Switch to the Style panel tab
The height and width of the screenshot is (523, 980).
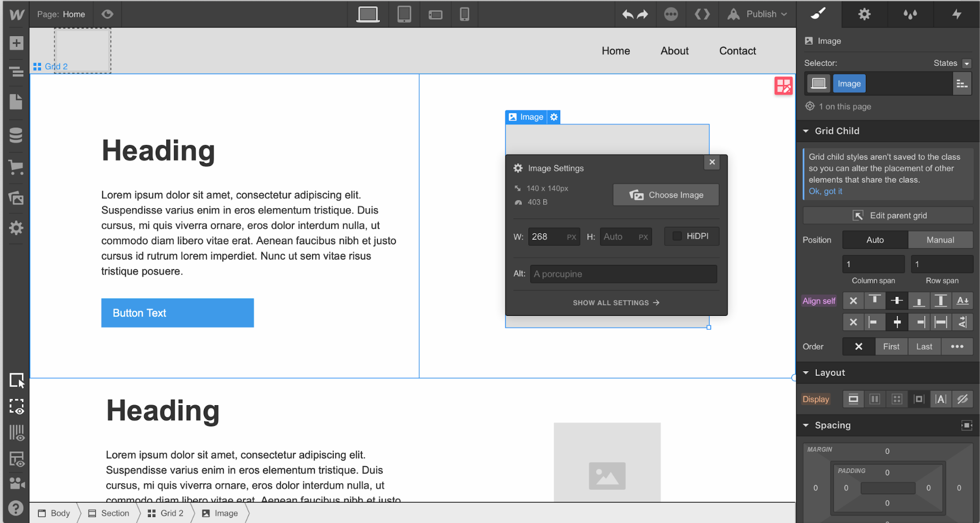(818, 14)
